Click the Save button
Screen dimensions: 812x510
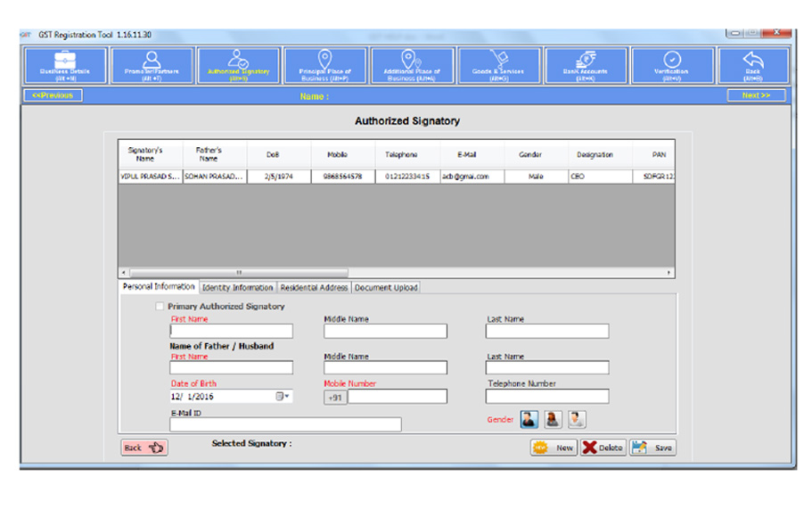(x=652, y=448)
